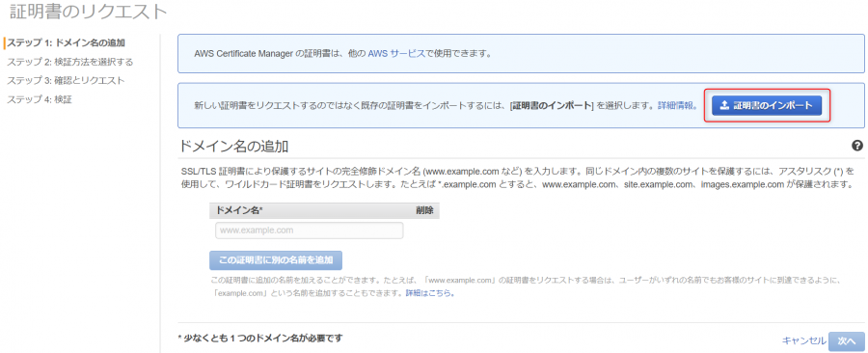Click the upload arrow icon on import button
Screen dimensions: 868x353
(724, 106)
